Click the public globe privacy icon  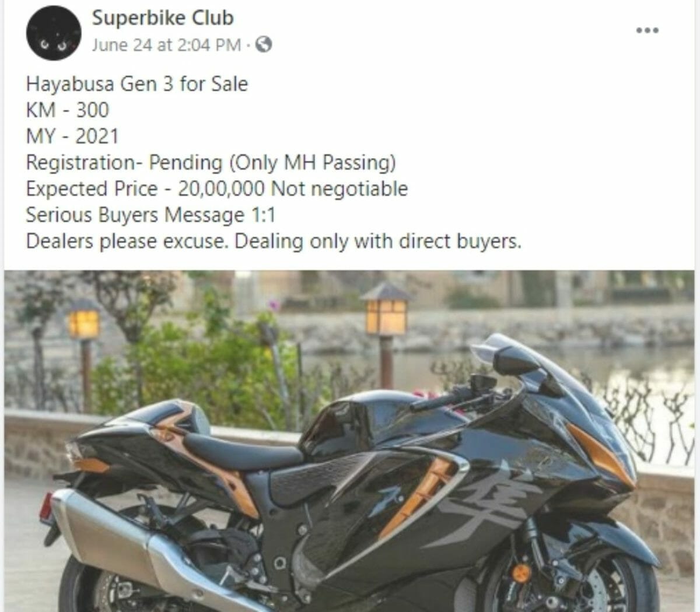coord(264,45)
